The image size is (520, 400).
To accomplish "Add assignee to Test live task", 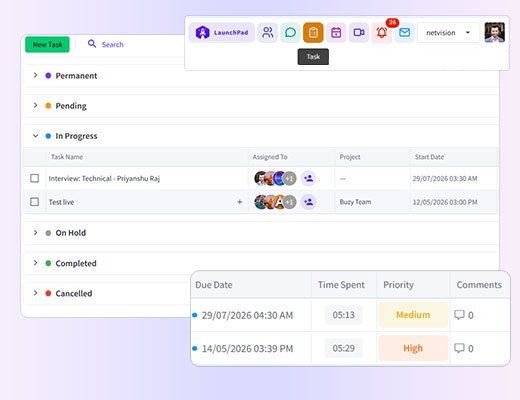I will pyautogui.click(x=309, y=202).
